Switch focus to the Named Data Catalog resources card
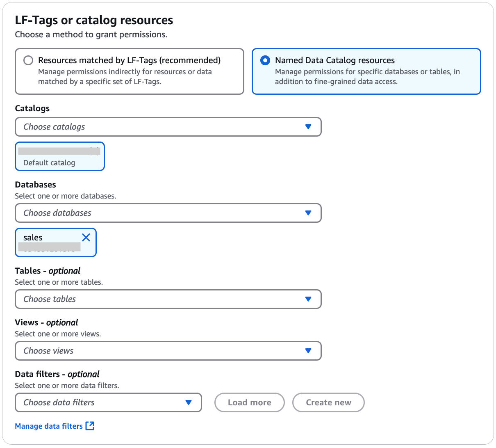 (366, 71)
